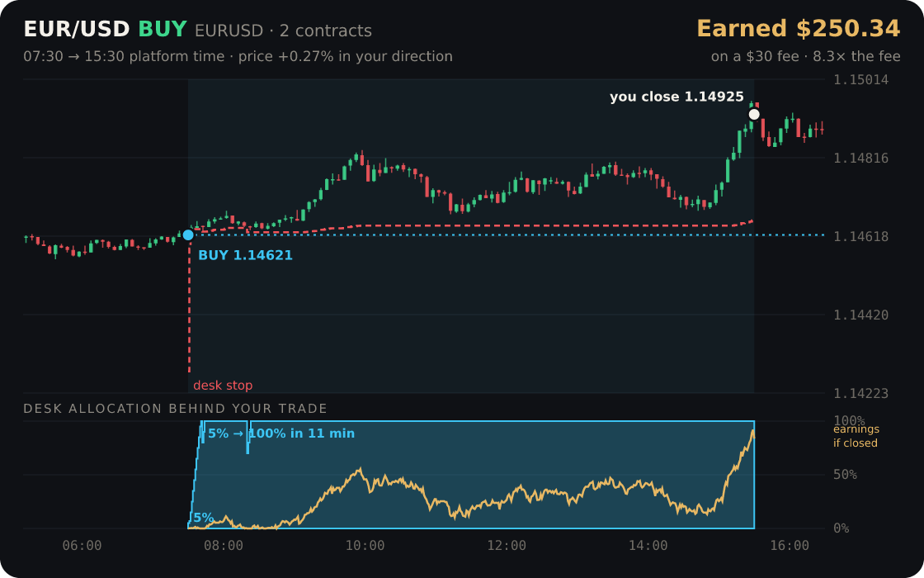Click the small '5%' allocation start label
The width and height of the screenshot is (924, 578).
coord(203,518)
